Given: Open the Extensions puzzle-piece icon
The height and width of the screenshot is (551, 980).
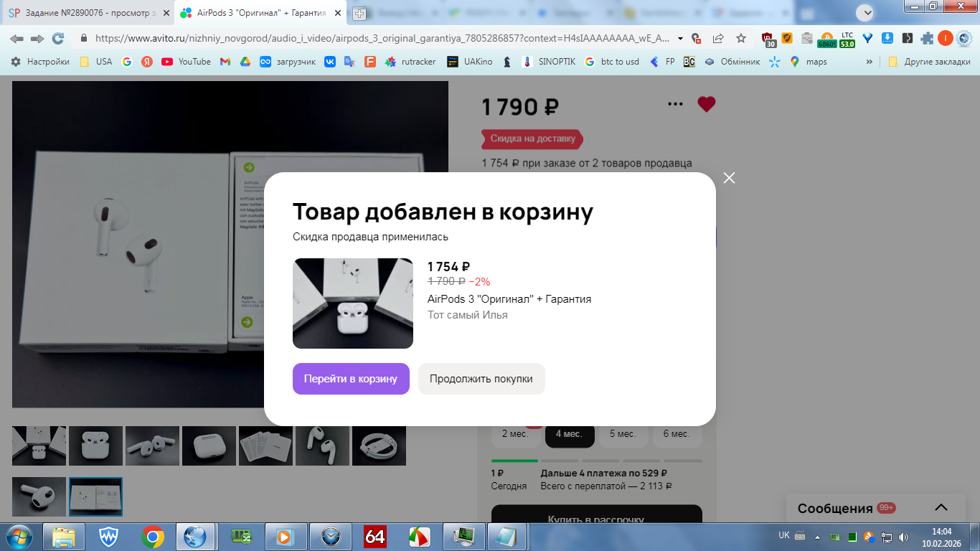Looking at the screenshot, I should pos(927,39).
